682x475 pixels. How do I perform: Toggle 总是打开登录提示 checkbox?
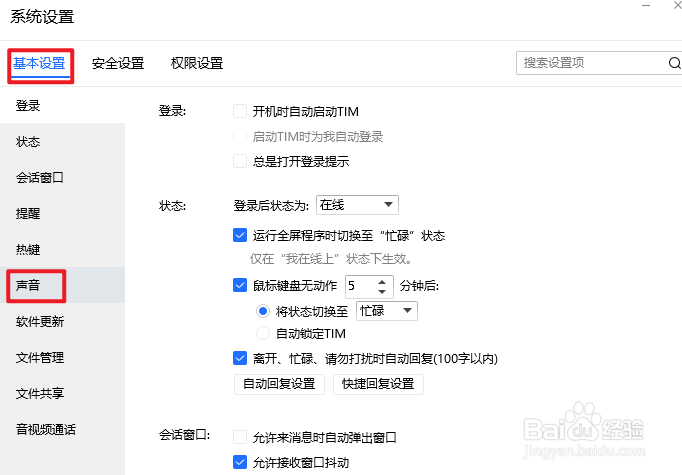click(x=240, y=161)
